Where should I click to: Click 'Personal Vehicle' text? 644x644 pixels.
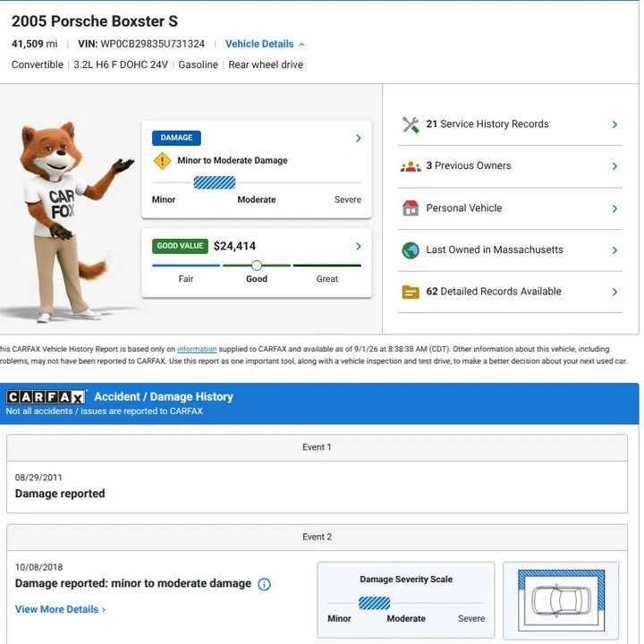click(464, 208)
